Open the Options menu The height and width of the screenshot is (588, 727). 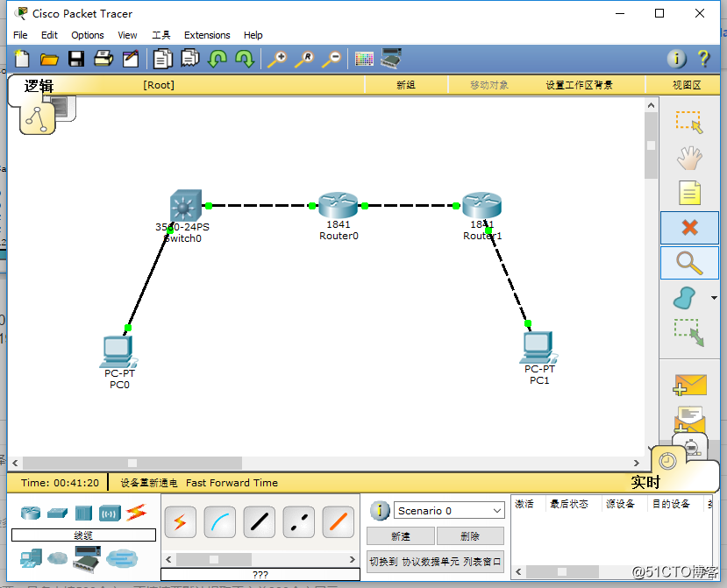[87, 35]
